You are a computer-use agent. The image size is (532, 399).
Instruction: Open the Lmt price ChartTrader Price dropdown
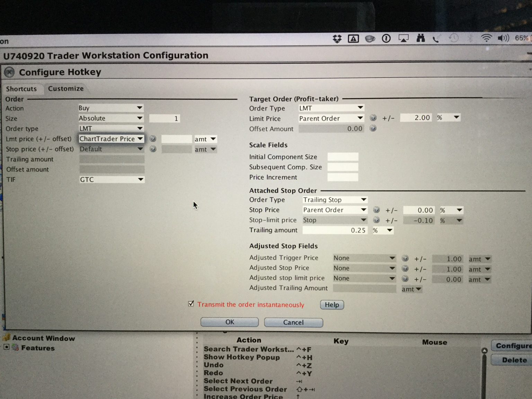111,139
